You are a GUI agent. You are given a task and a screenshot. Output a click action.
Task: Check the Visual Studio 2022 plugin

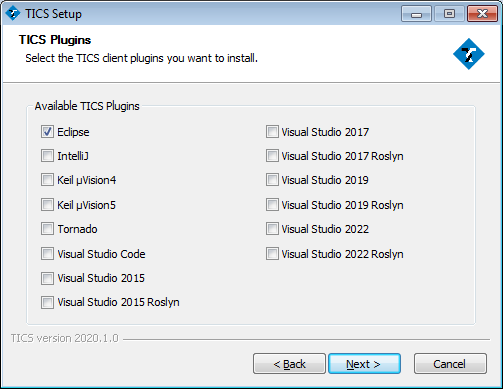tap(272, 229)
